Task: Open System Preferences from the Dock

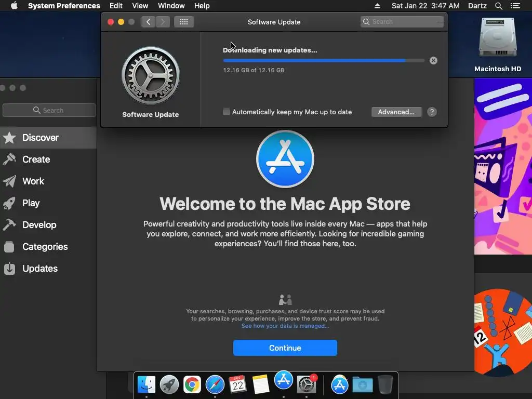Action: pos(307,385)
